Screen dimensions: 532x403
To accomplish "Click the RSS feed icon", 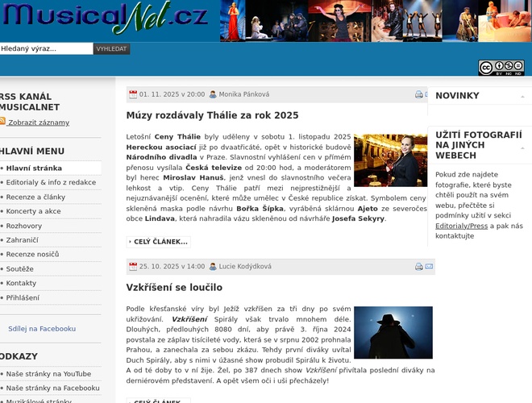I will 2,122.
